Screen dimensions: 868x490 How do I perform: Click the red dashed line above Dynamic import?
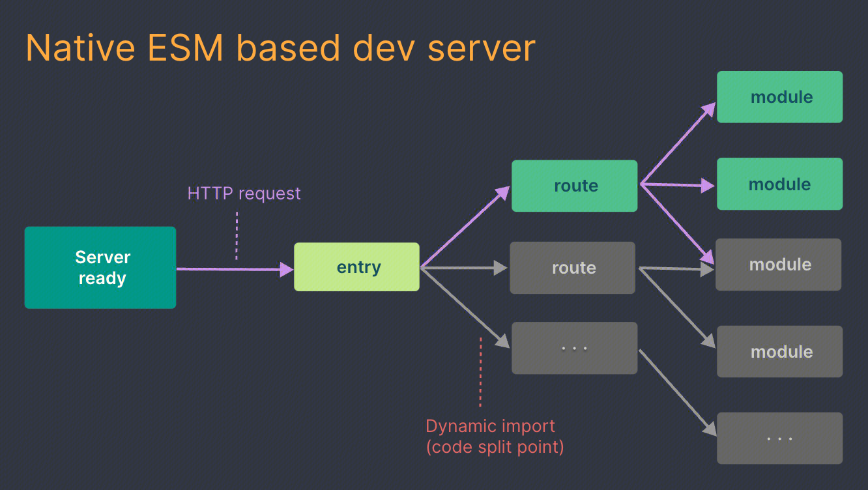pos(480,371)
